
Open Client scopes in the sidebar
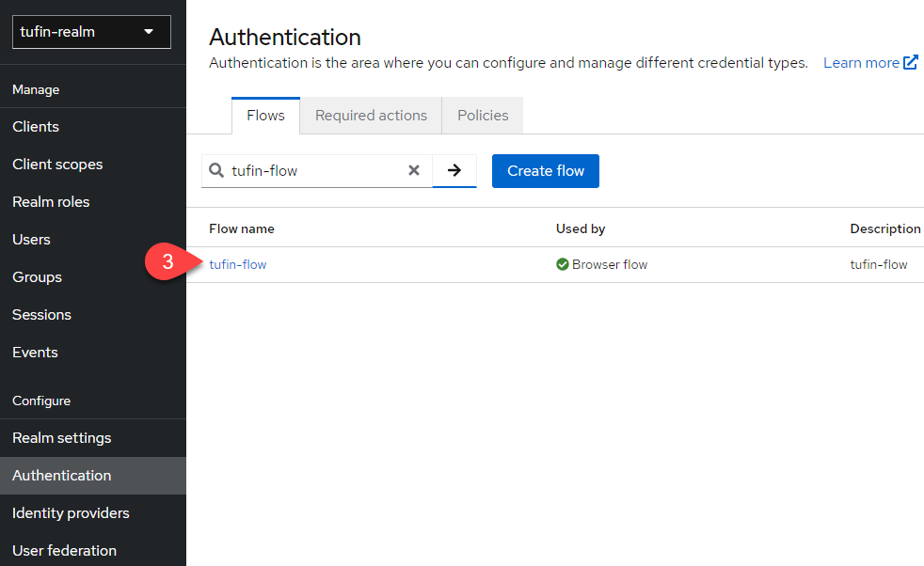(57, 165)
